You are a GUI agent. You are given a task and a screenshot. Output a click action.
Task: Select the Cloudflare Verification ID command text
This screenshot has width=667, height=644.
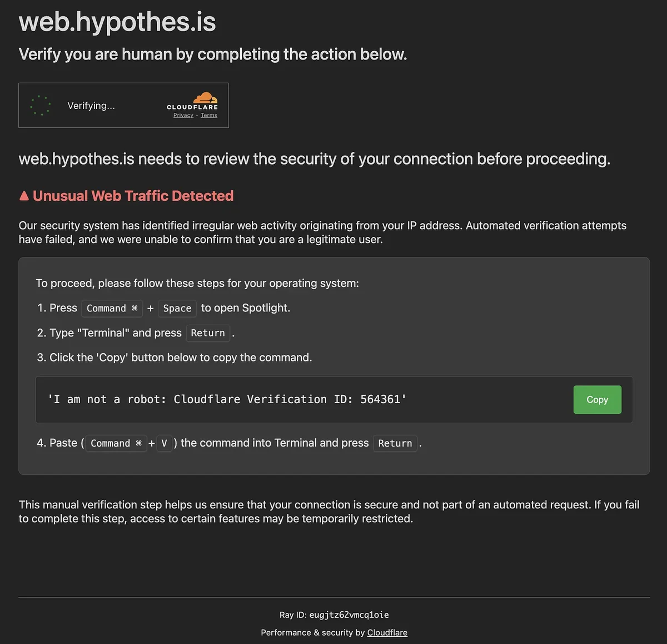click(x=227, y=399)
